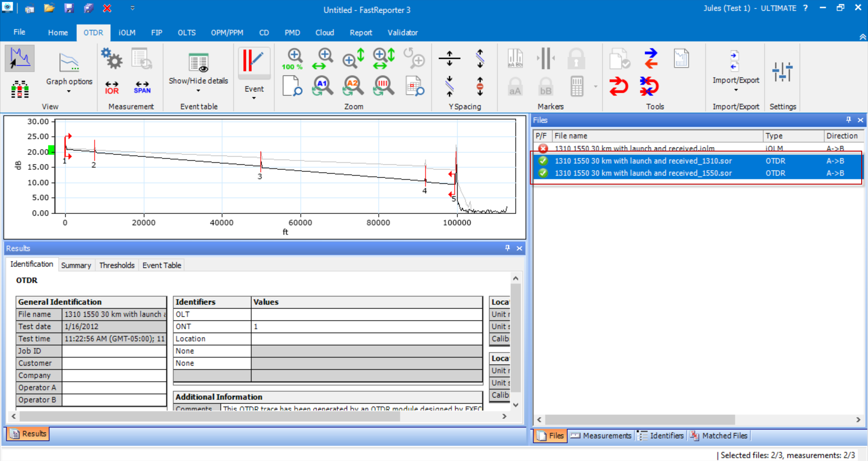Image resolution: width=868 pixels, height=461 pixels.
Task: Open the Summary results tab
Action: [x=76, y=265]
